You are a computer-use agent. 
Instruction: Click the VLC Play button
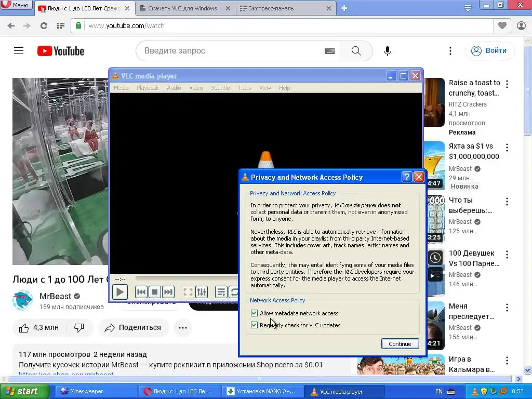120,292
